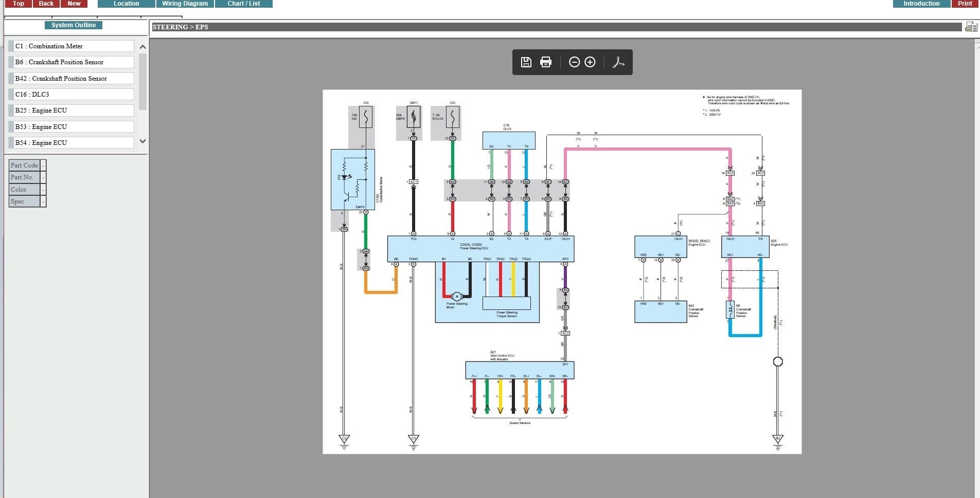
Task: Click the list icon beside the EPS title bar
Action: tap(971, 27)
